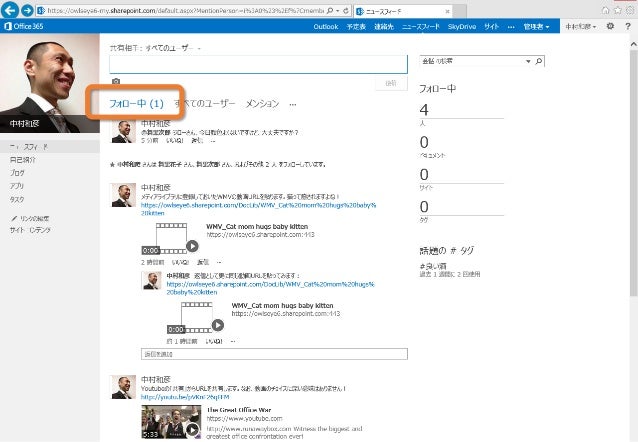This screenshot has width=638, height=442.
Task: Open 予定表 in the top navigation
Action: (x=356, y=27)
